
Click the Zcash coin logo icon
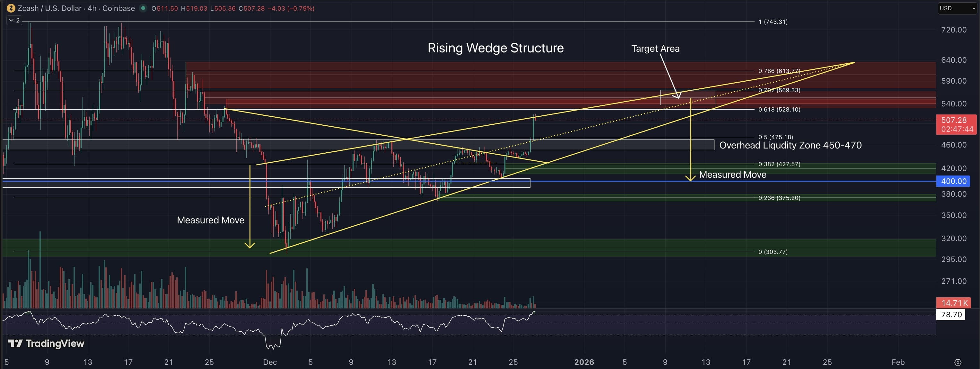pyautogui.click(x=11, y=8)
